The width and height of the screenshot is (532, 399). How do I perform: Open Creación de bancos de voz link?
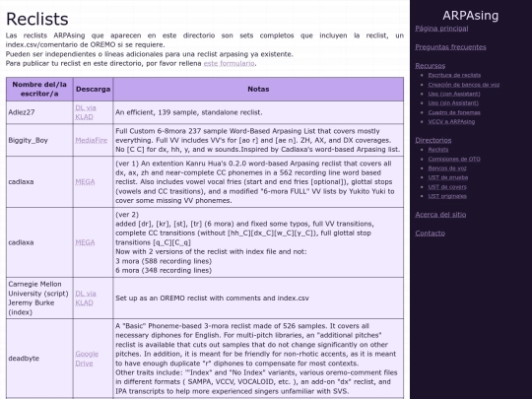[464, 85]
